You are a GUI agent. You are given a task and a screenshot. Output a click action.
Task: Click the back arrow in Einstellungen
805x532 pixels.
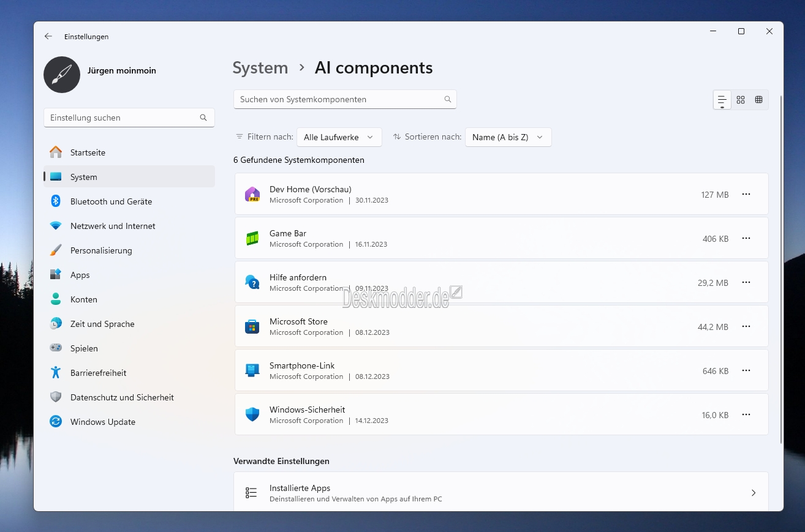(x=48, y=37)
